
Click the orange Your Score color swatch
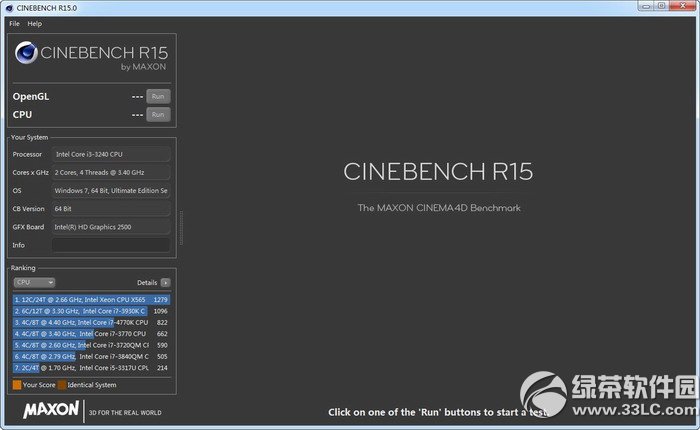[x=17, y=385]
